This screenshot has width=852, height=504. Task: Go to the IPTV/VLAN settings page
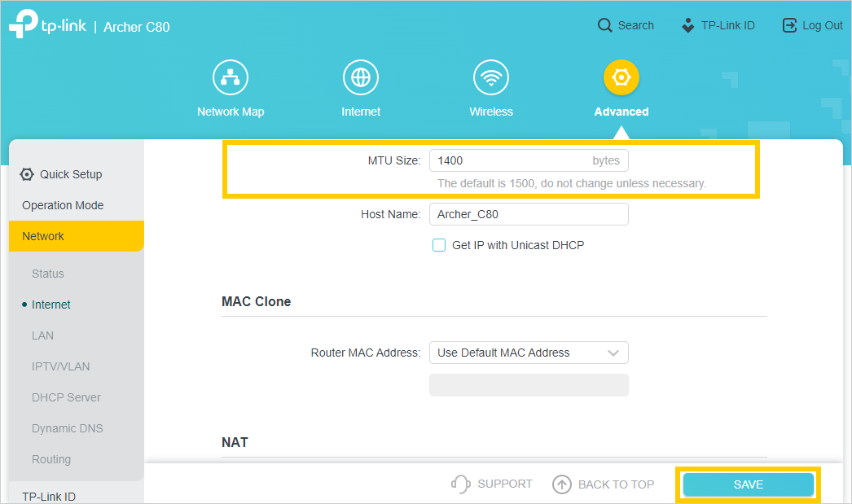[x=60, y=366]
